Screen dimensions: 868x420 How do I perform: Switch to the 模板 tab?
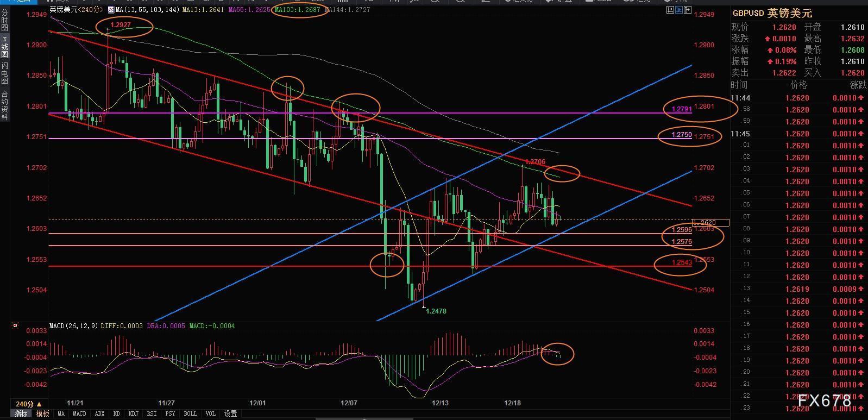(42, 413)
